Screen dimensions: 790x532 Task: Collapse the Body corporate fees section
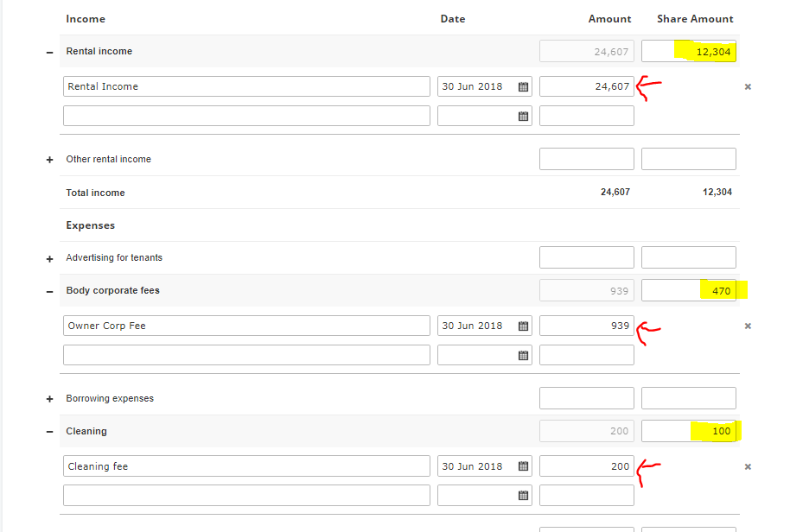pos(49,291)
